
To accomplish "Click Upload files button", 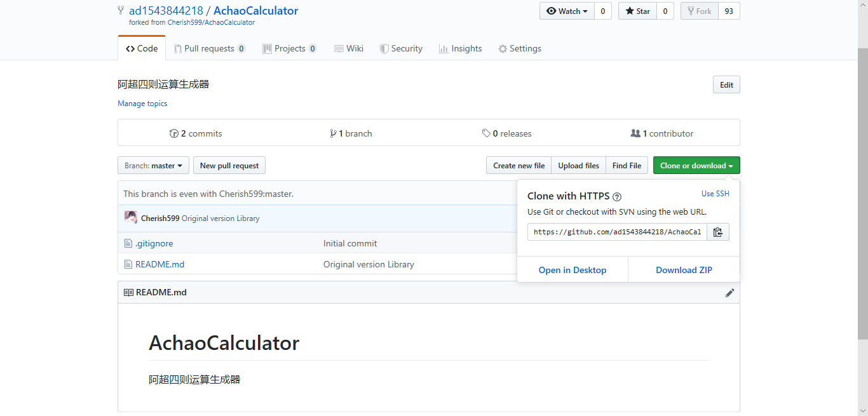I will click(x=578, y=165).
